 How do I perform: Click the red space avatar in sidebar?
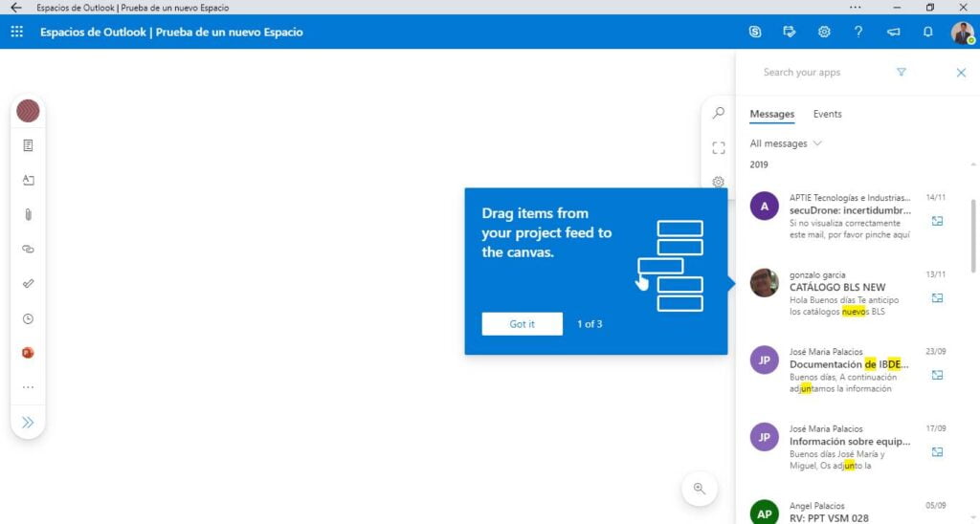tap(28, 111)
